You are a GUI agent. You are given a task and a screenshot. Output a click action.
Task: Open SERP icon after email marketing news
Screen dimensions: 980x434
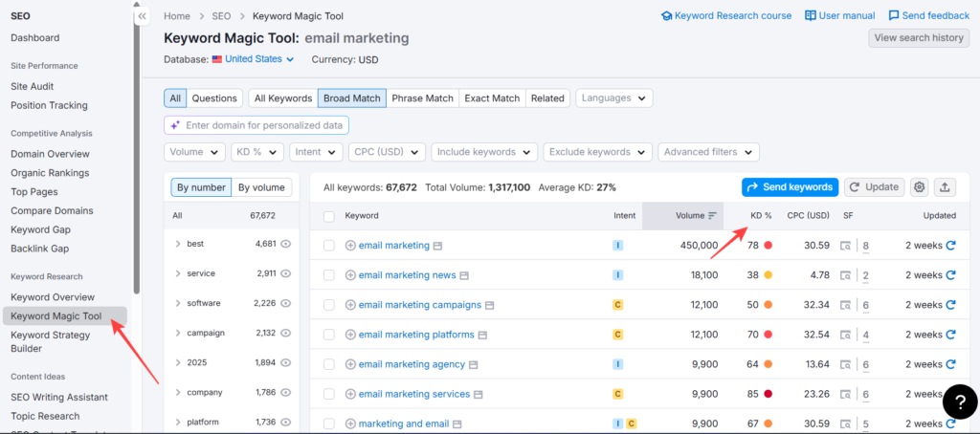(464, 275)
